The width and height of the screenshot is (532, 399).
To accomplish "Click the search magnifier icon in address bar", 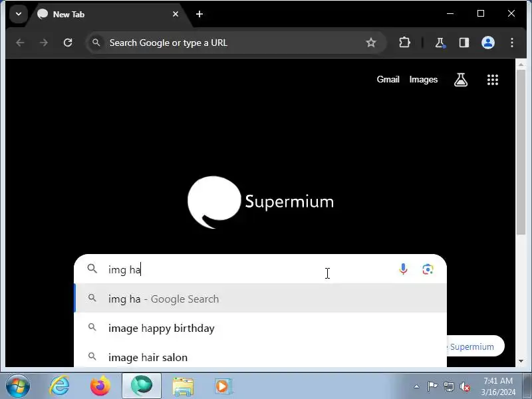I will 96,43.
